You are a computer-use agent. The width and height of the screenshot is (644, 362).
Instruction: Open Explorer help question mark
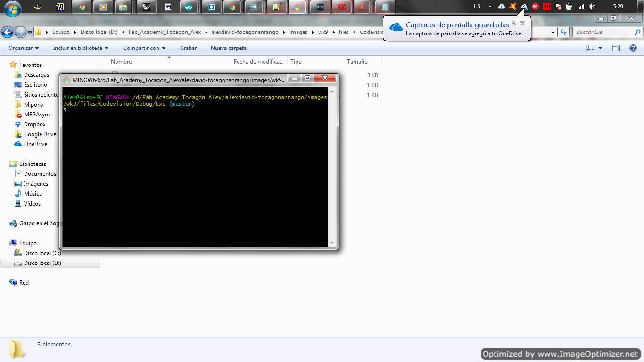(633, 48)
